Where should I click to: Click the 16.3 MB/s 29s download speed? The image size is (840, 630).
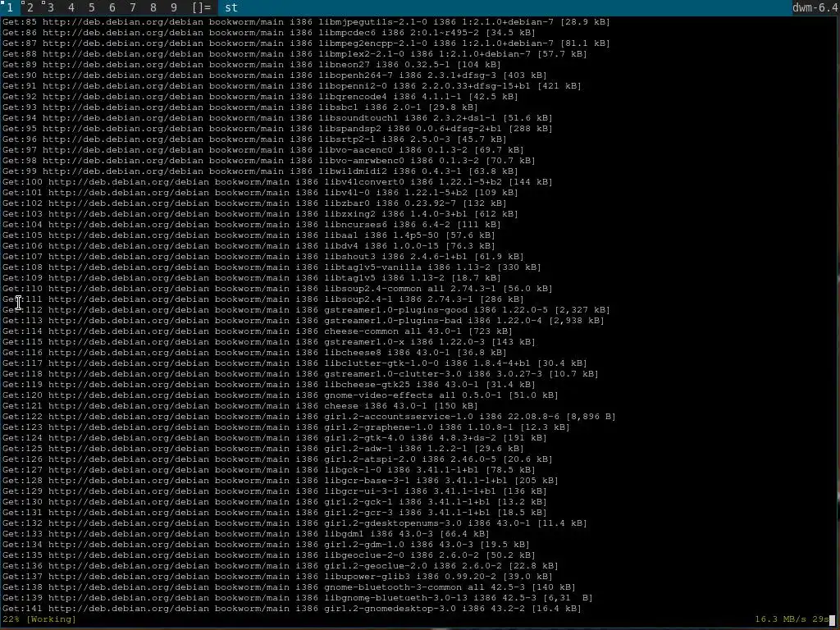click(792, 619)
